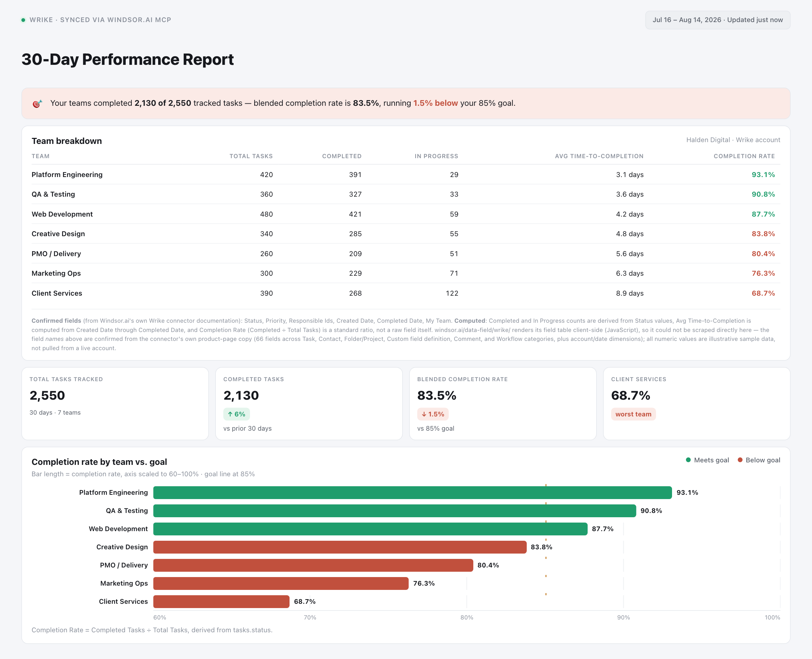
Task: Click the WRIKE · SYNCED VIA WINDSOR.AI MCP label
Action: [x=100, y=20]
